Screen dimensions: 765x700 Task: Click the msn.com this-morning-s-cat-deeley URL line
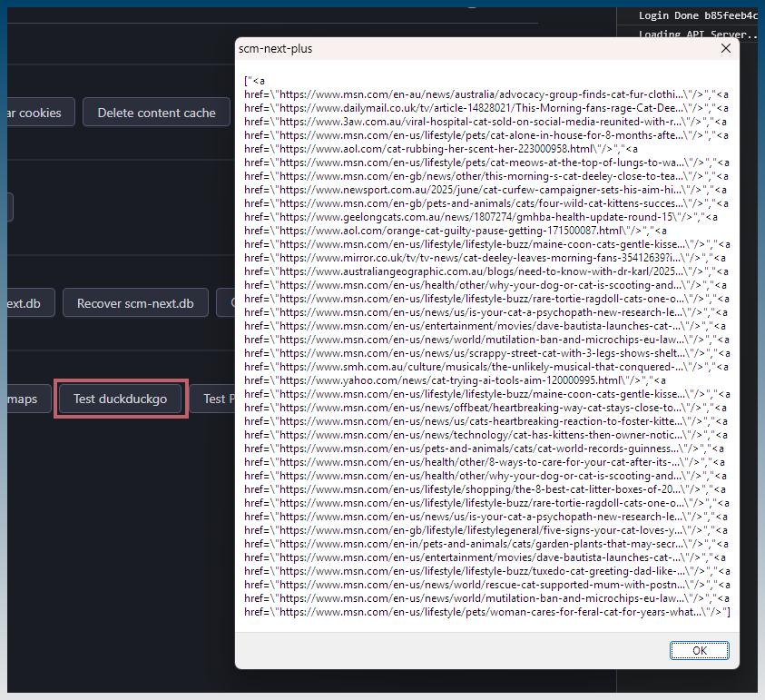pos(486,176)
